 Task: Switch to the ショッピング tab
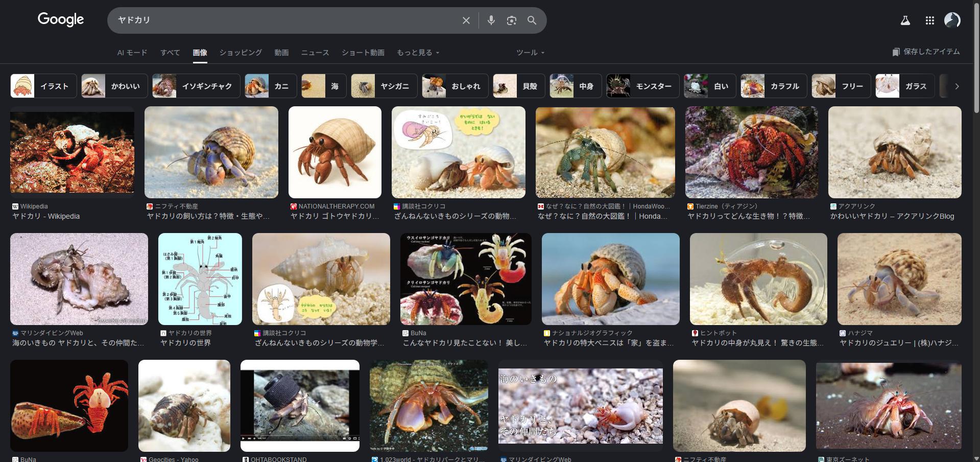241,53
